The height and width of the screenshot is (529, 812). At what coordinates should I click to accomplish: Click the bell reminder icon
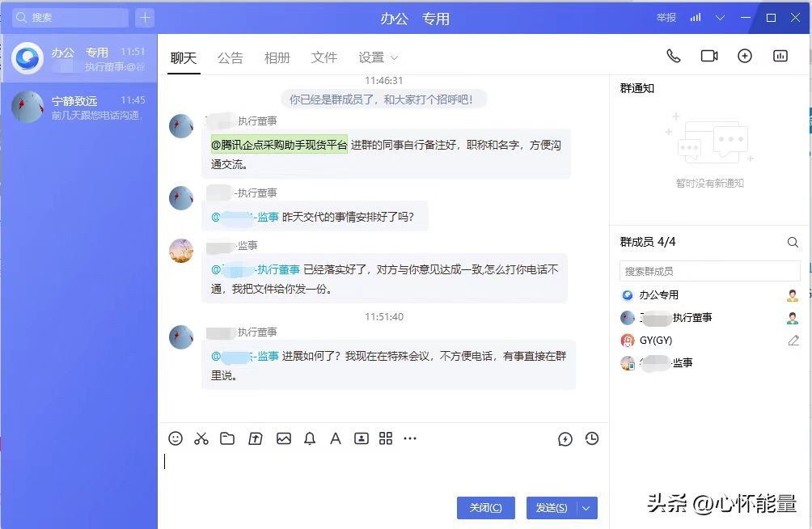click(x=309, y=438)
